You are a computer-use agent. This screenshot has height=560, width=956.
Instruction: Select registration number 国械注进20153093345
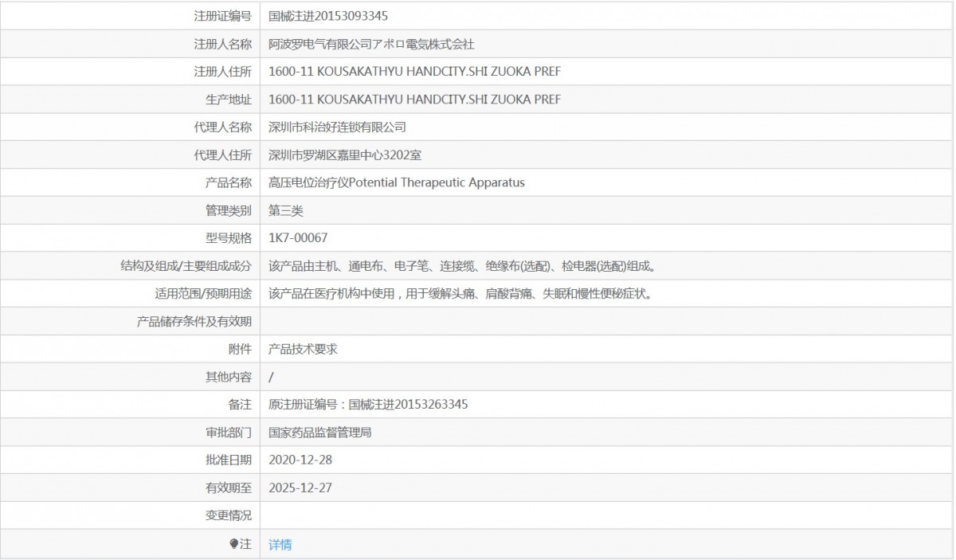coord(328,16)
